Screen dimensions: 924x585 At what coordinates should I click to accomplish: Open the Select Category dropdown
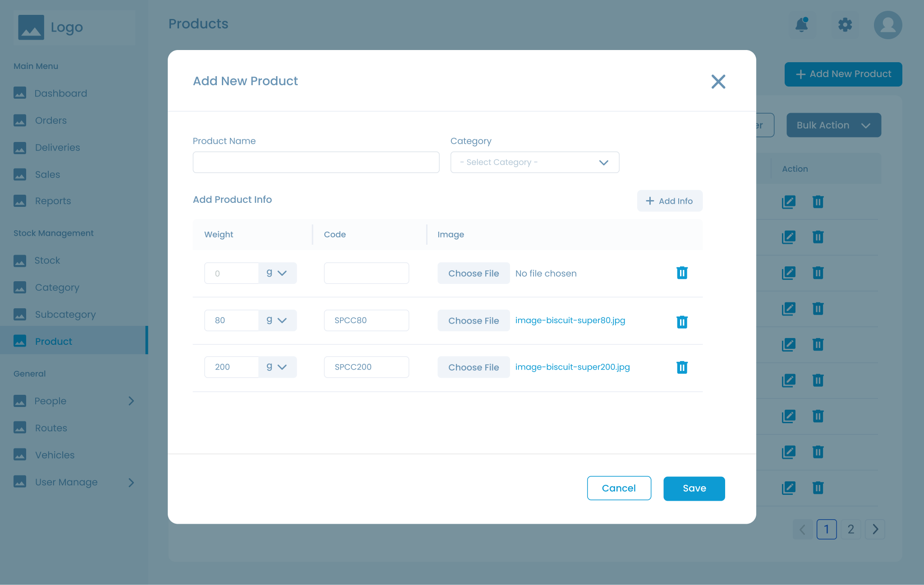pyautogui.click(x=535, y=162)
